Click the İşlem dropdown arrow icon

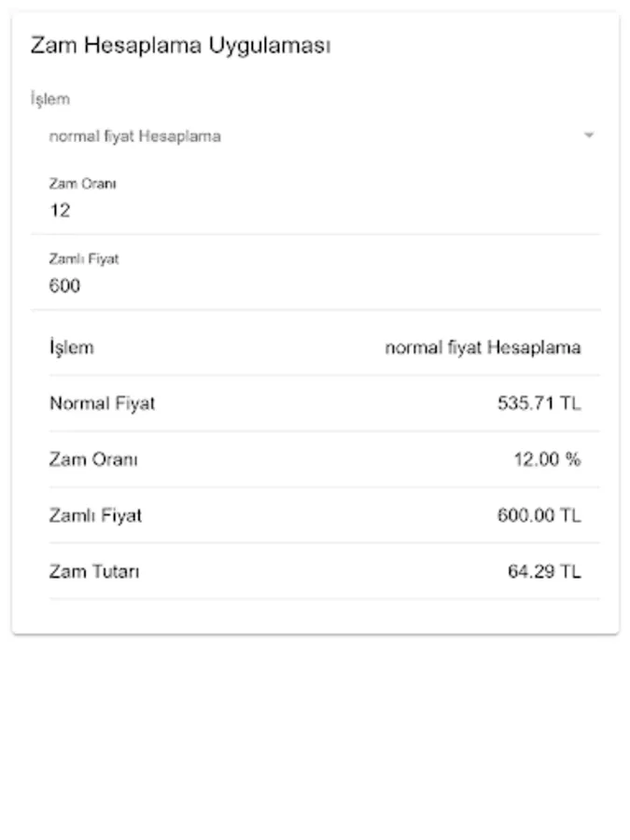click(x=589, y=136)
